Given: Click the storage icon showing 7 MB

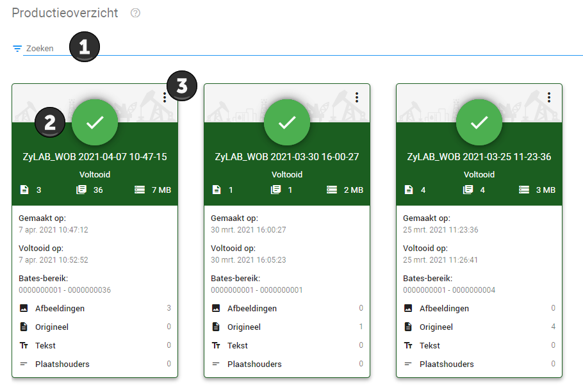Looking at the screenshot, I should point(140,190).
